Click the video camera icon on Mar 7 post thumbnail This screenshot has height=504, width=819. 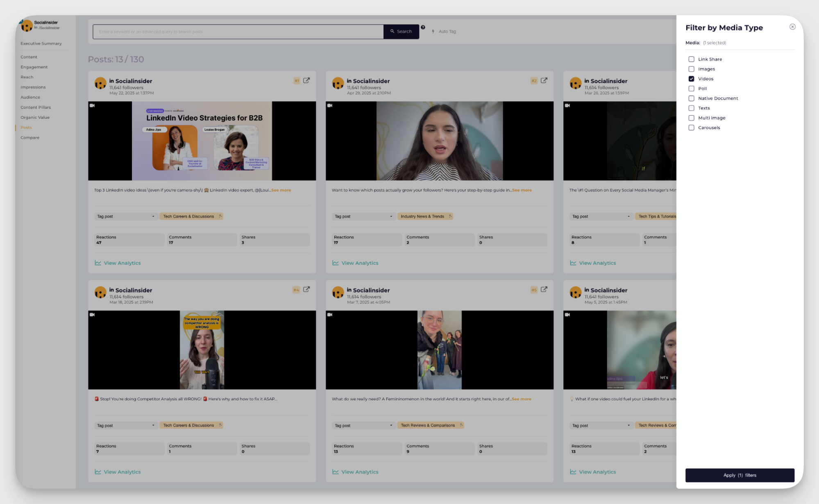pyautogui.click(x=330, y=314)
